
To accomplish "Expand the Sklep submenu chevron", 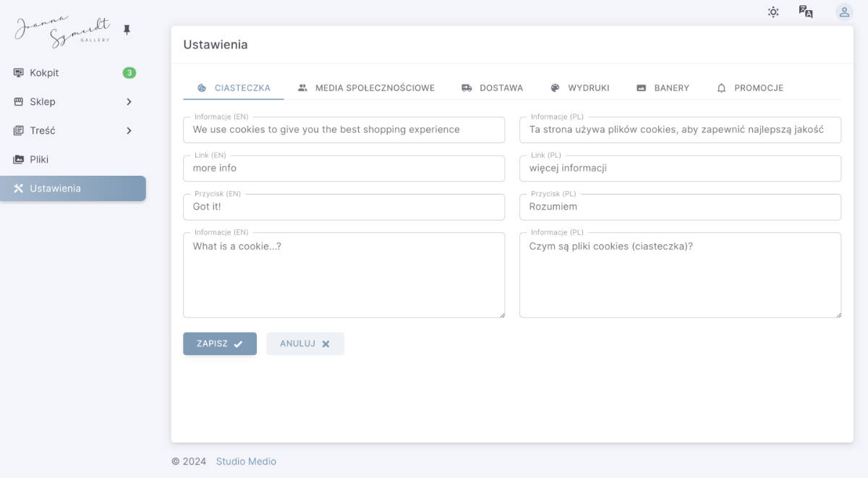I will [x=129, y=102].
